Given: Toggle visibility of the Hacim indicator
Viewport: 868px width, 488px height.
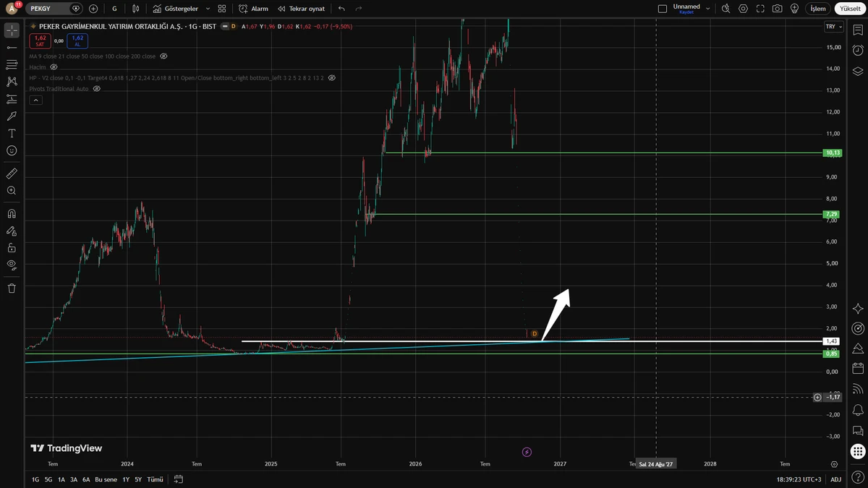Looking at the screenshot, I should click(54, 67).
